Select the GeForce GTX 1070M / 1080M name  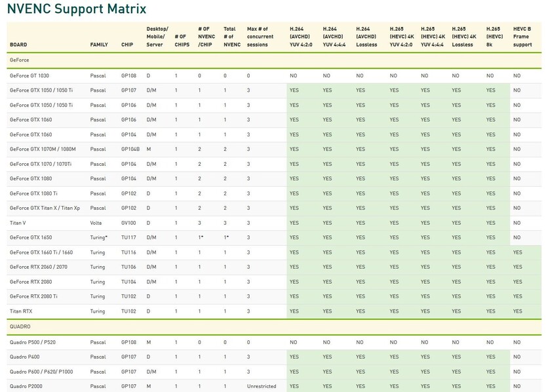click(x=43, y=149)
